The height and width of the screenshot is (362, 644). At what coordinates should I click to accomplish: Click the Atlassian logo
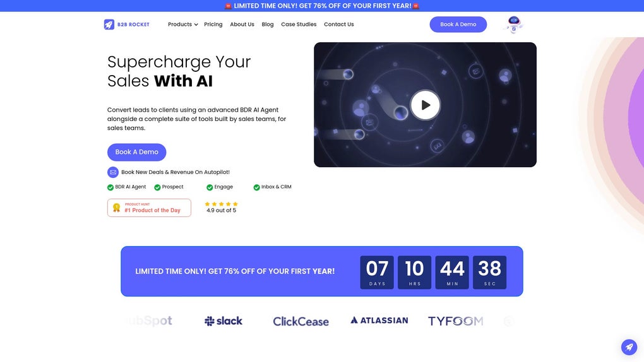click(x=379, y=320)
